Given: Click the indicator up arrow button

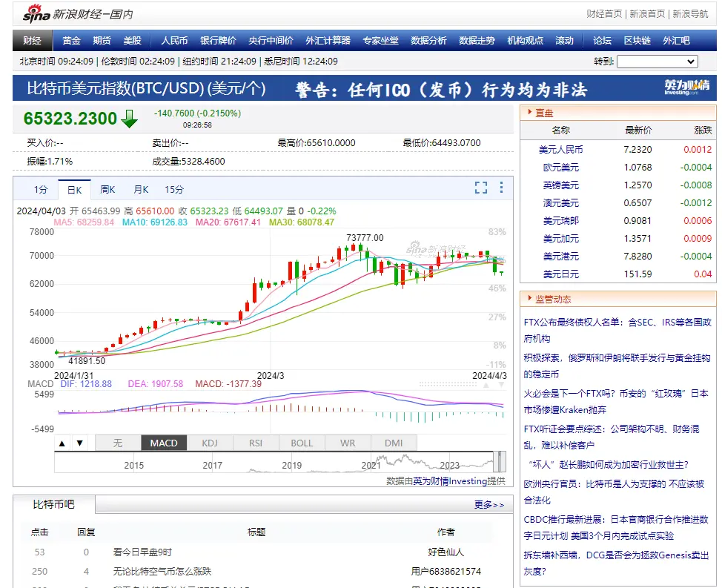Looking at the screenshot, I should coord(62,443).
